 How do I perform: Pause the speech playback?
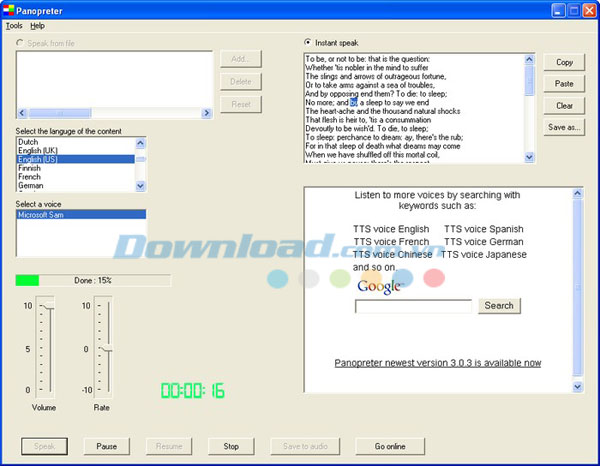(107, 446)
